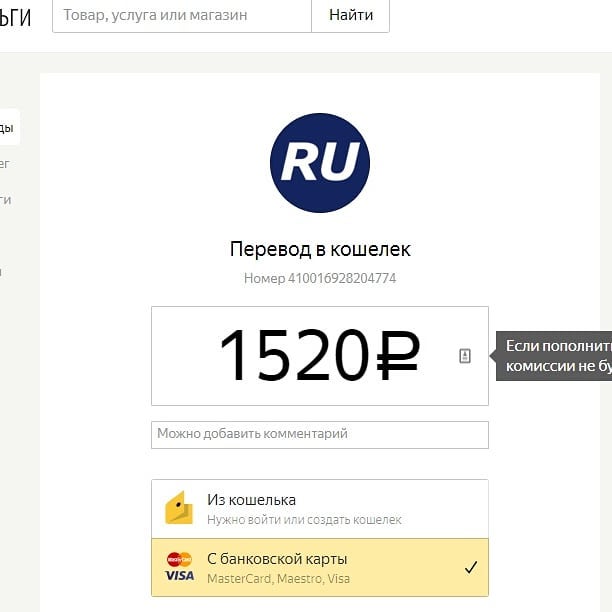Click the MasterCard Visa card logo

(179, 567)
